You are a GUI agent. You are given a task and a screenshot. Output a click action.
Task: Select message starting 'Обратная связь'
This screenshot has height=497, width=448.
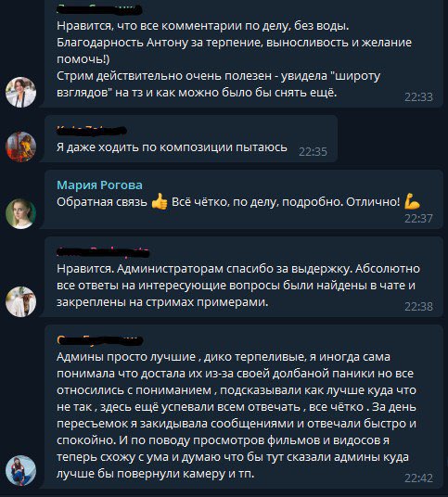[x=244, y=199]
